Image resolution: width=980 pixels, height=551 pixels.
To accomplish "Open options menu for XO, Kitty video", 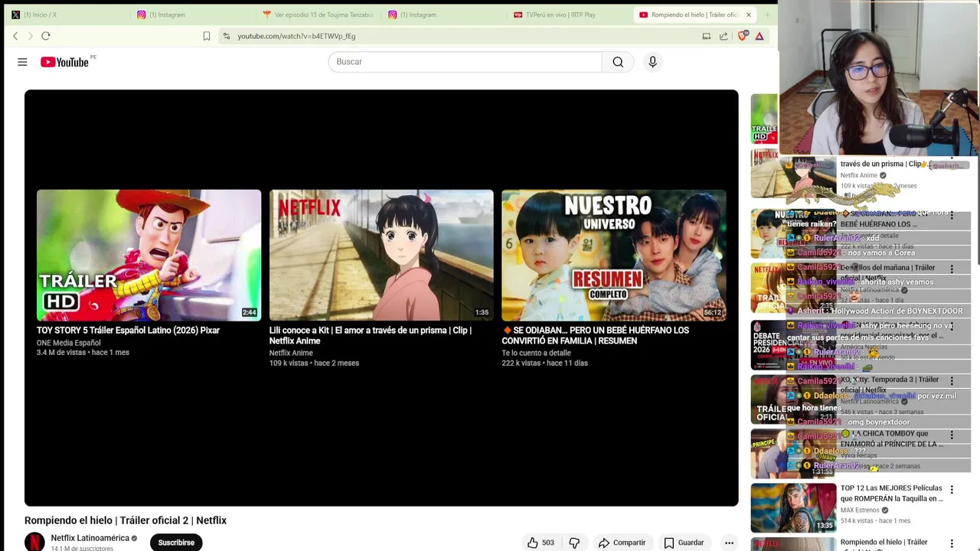I will click(x=952, y=381).
